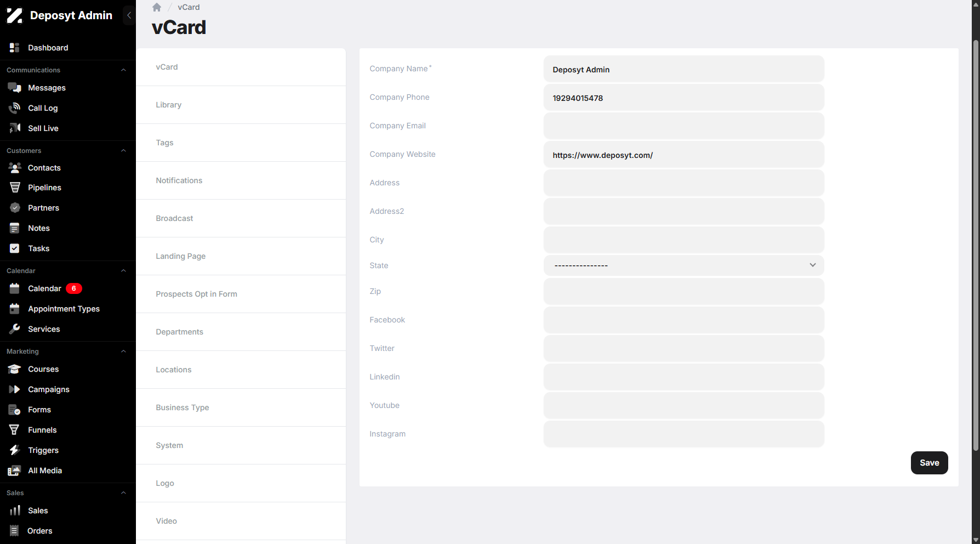Click the Calendar icon in sidebar
The image size is (980, 544).
click(x=15, y=288)
